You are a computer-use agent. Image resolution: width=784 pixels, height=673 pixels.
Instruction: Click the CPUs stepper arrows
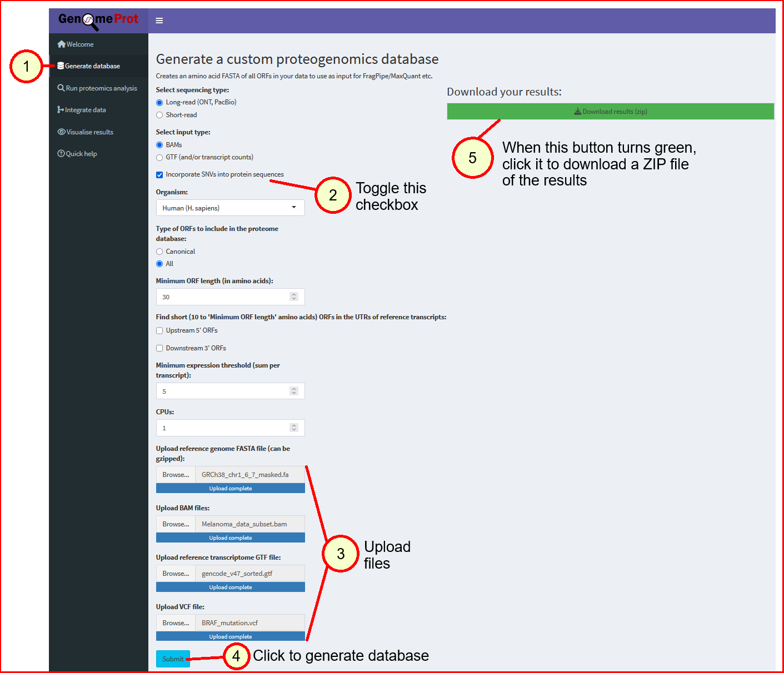[294, 428]
